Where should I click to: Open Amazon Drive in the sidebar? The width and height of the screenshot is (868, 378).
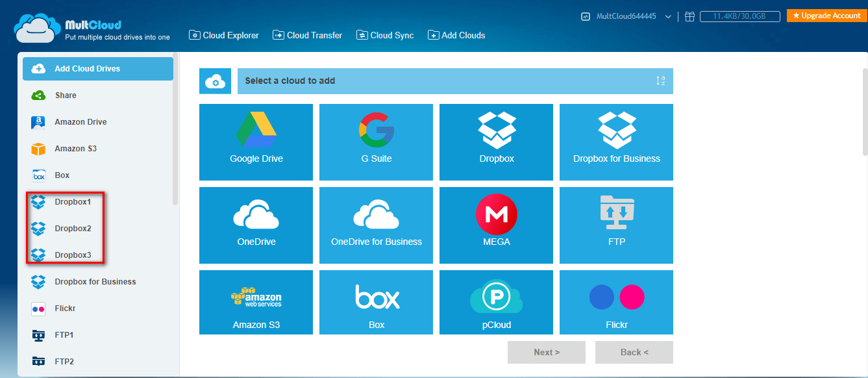(98, 122)
